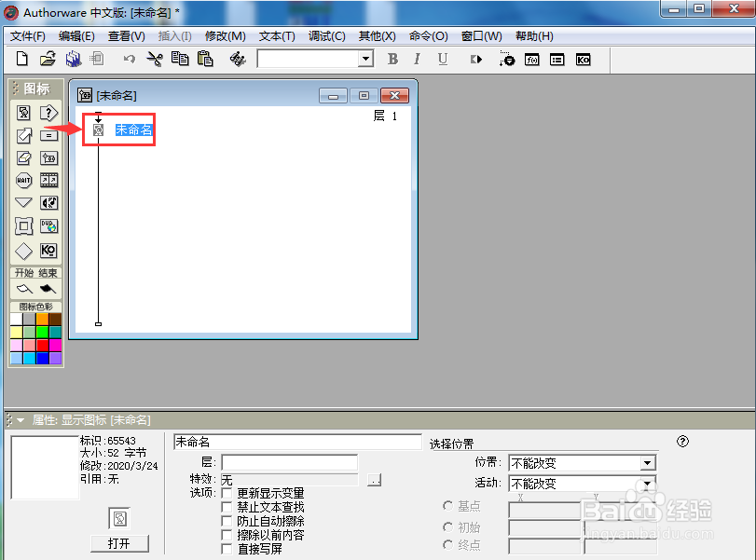Open the 位置 dropdown
Screen dimensions: 756x560
point(648,463)
